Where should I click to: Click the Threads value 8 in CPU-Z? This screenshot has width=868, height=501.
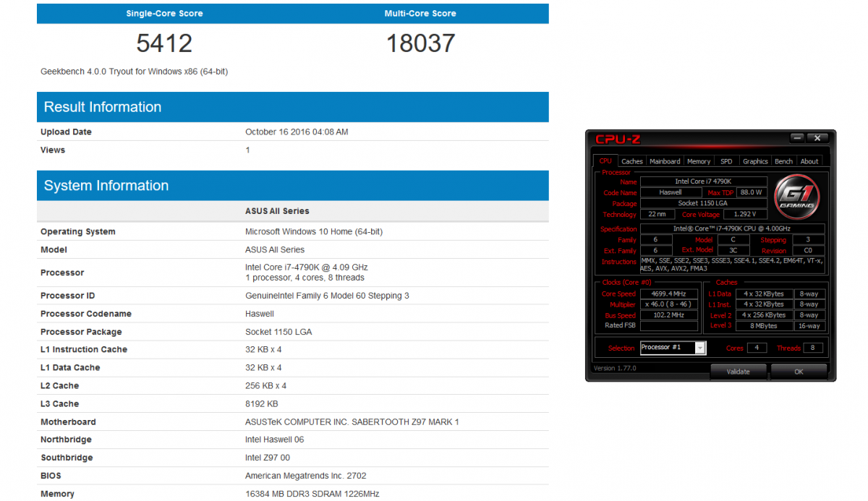(813, 348)
